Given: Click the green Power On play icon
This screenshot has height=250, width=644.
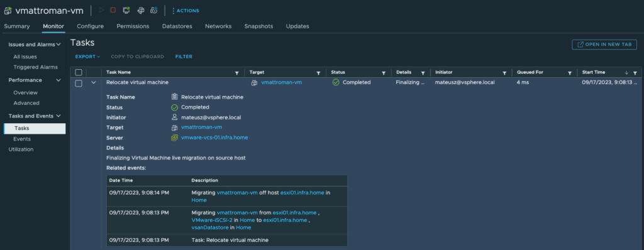Looking at the screenshot, I should click(101, 10).
